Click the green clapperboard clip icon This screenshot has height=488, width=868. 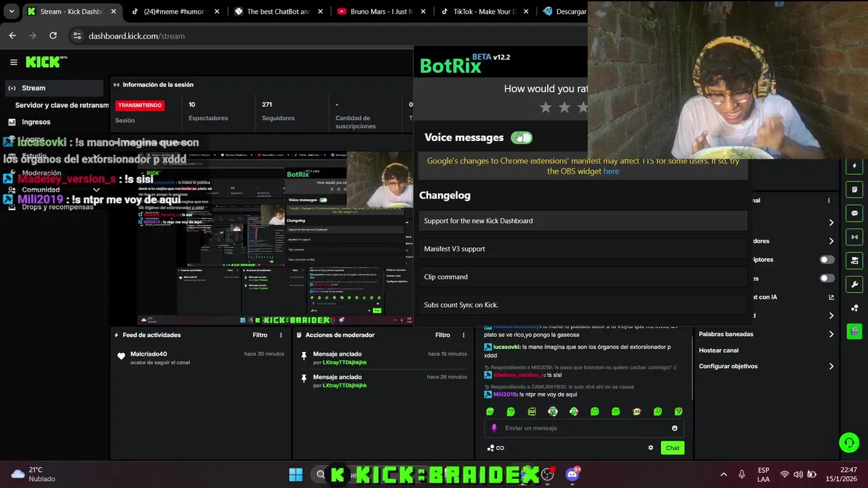point(854,331)
